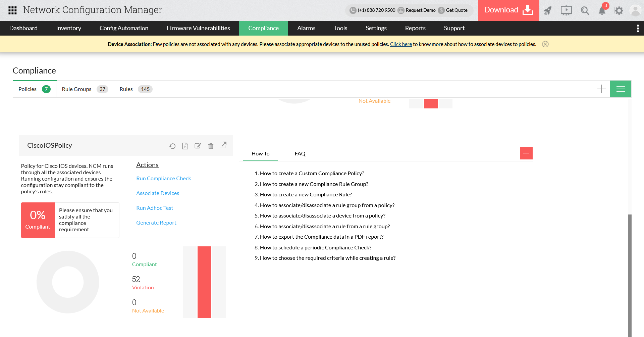Screen dimensions: 644x337
Task: Follow the Click here link about device association
Action: tap(400, 44)
